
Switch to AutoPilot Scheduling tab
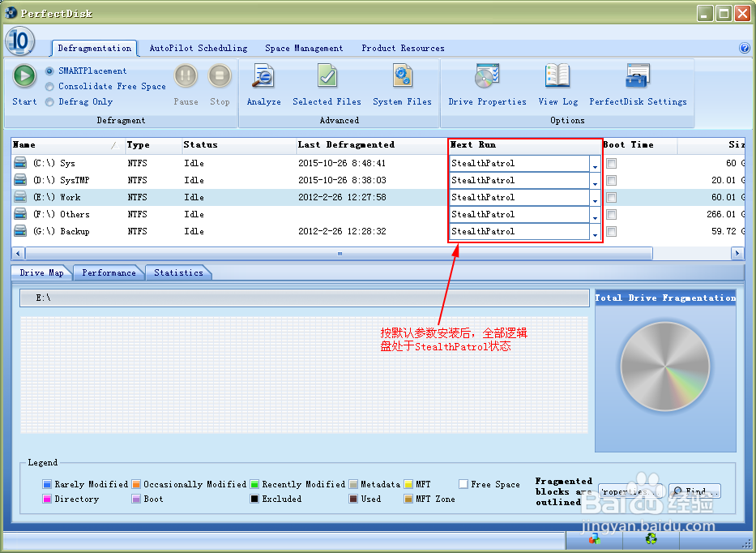coord(199,49)
